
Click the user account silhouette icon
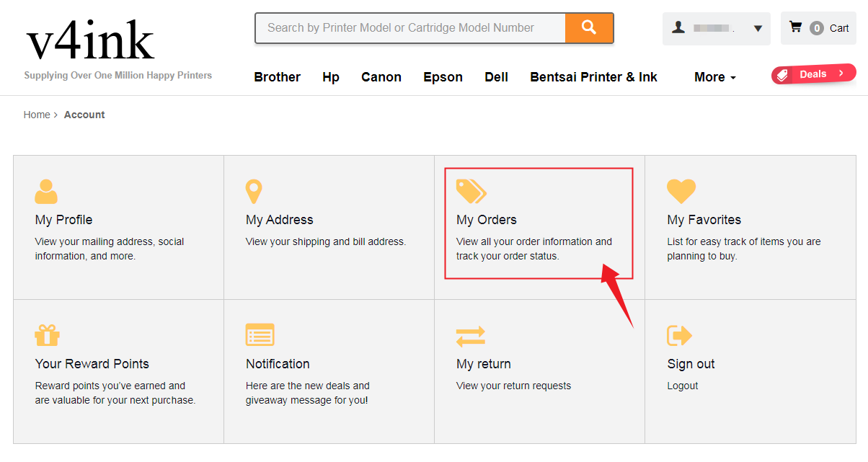pos(678,27)
